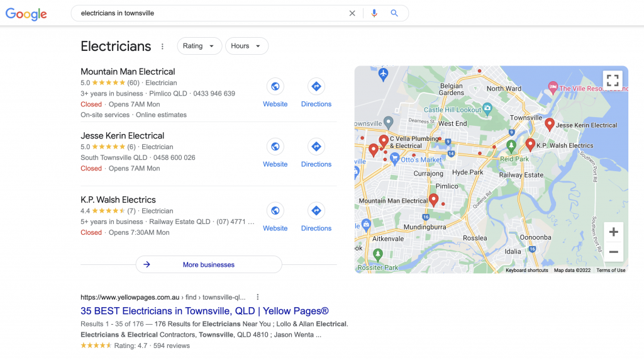644x360 pixels.
Task: Open the three-dot menu beside Electricians heading
Action: (x=162, y=47)
